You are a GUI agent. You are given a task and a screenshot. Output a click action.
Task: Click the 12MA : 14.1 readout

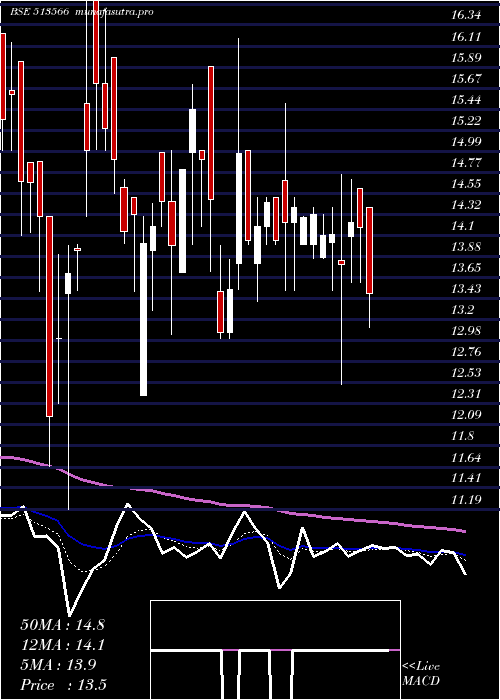(x=62, y=645)
